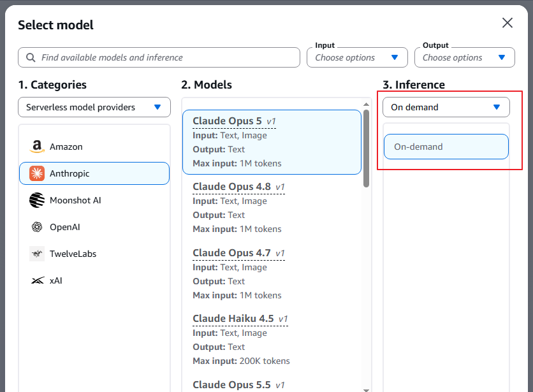
Task: Click the Output dropdown arrow icon
Action: pyautogui.click(x=502, y=57)
